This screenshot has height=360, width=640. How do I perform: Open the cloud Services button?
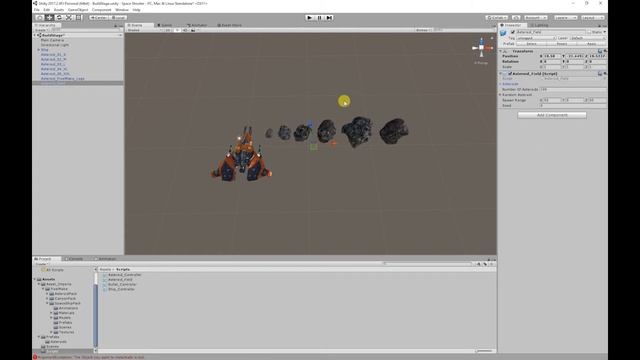pos(516,18)
